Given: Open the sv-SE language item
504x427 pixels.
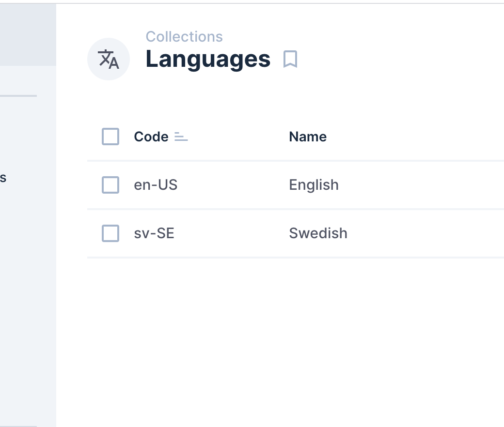Looking at the screenshot, I should pyautogui.click(x=154, y=233).
